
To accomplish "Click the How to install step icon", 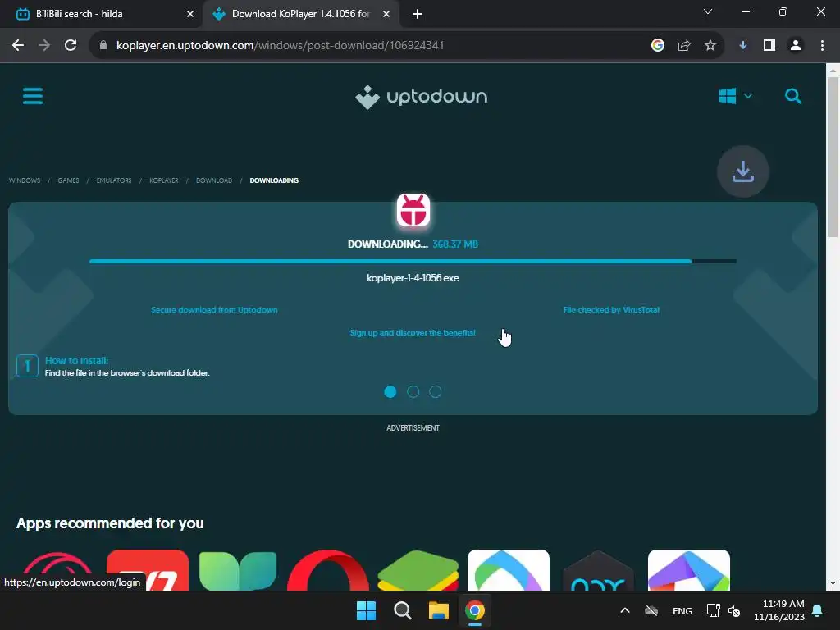I will [27, 366].
